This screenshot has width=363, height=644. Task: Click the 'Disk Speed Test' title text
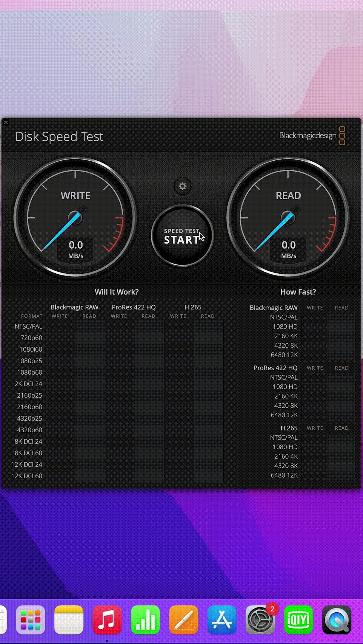coord(59,137)
